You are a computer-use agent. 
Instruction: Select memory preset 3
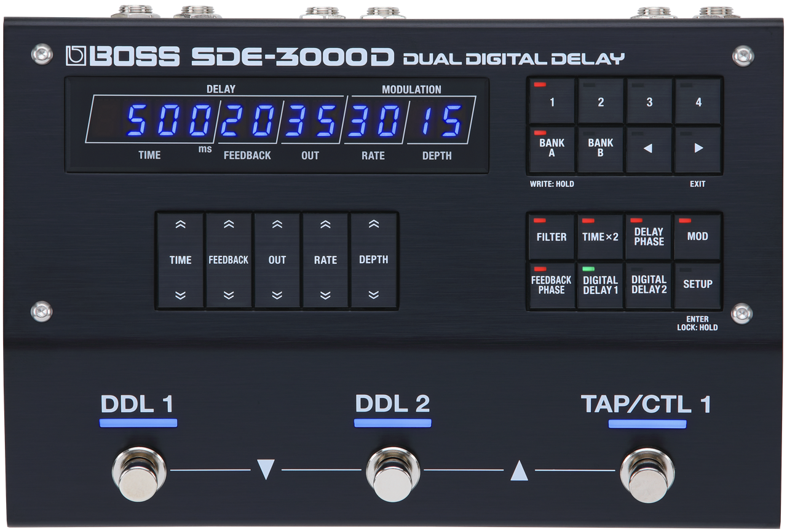coord(649,101)
